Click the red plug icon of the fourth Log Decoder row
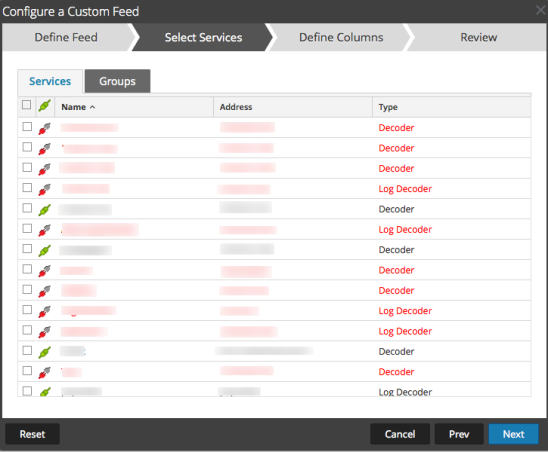The image size is (548, 452). (44, 332)
